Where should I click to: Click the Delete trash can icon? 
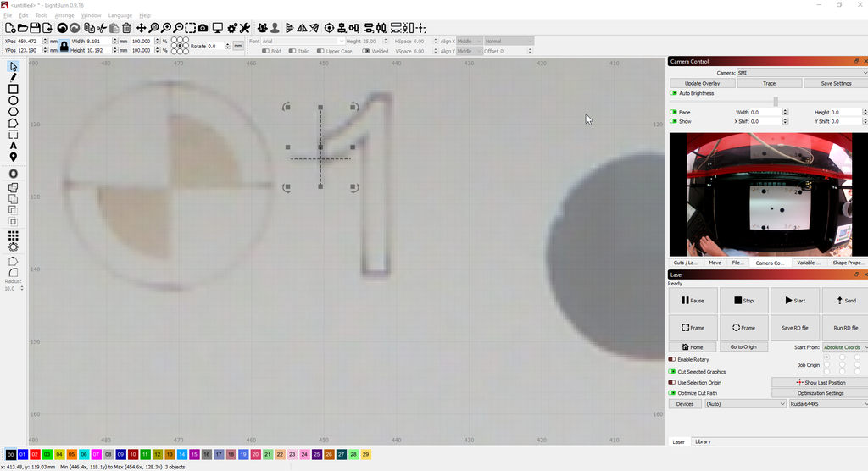coord(126,28)
